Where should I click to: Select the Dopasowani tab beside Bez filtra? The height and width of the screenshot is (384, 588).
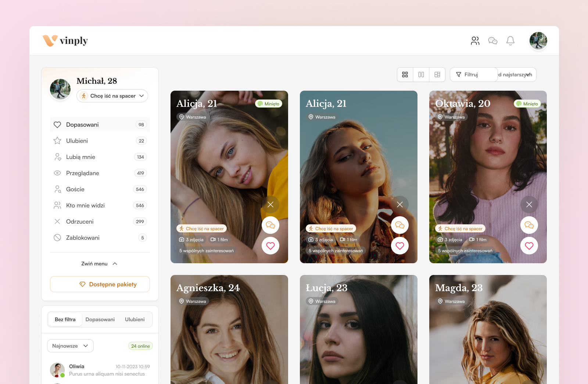click(100, 319)
